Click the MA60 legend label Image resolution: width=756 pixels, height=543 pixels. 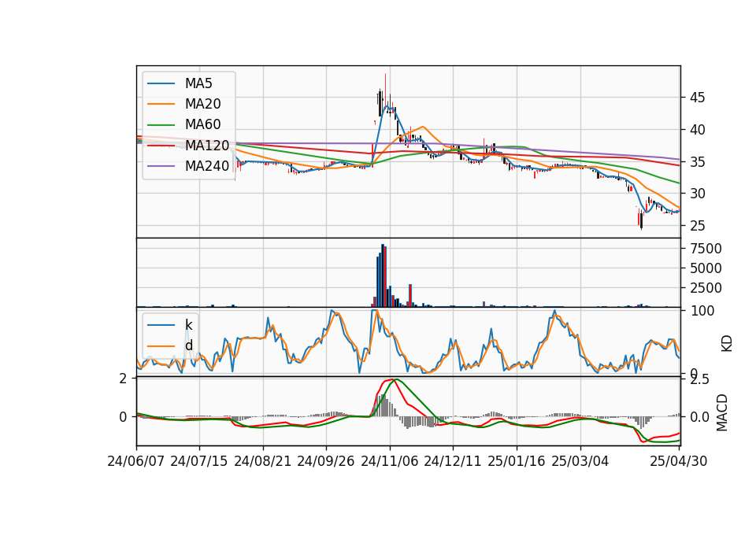tap(202, 124)
